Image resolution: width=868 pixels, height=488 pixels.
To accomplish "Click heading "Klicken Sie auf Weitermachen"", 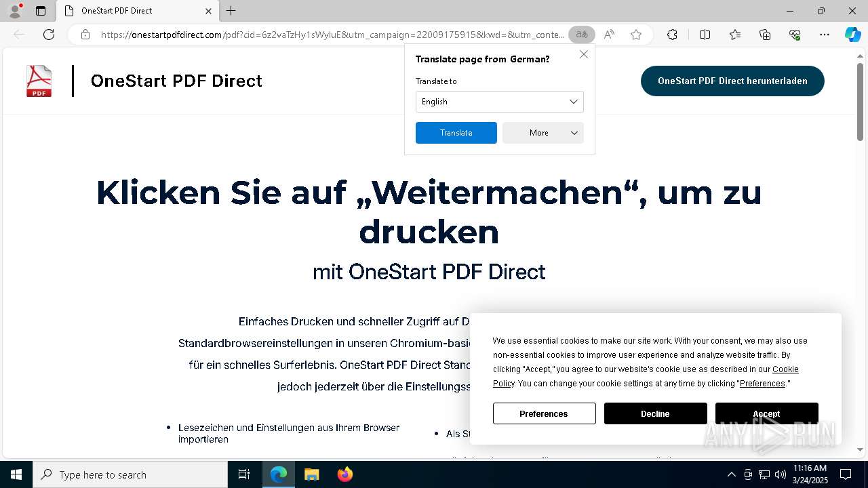I will coord(429,212).
